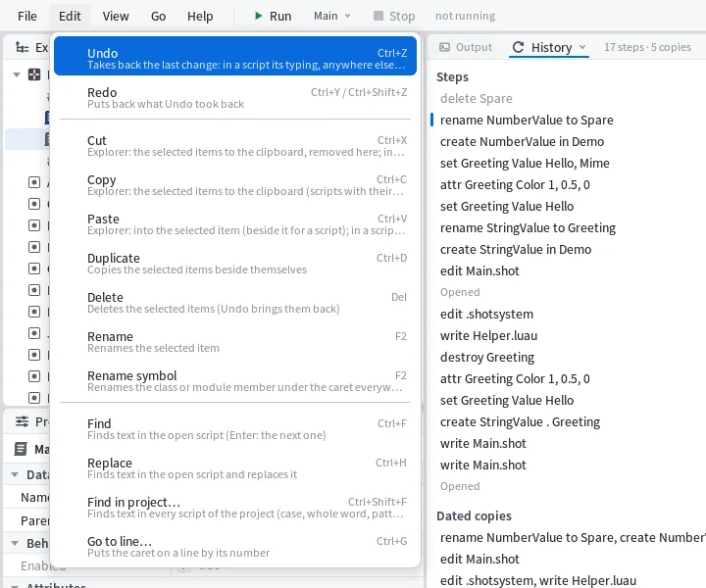
Task: Select step 'destroy Greeting'
Action: click(x=486, y=358)
